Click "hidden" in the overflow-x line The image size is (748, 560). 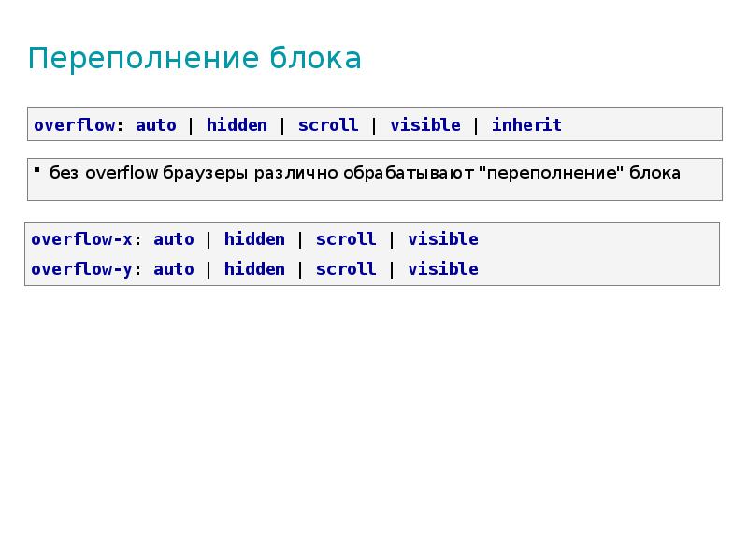click(x=254, y=239)
